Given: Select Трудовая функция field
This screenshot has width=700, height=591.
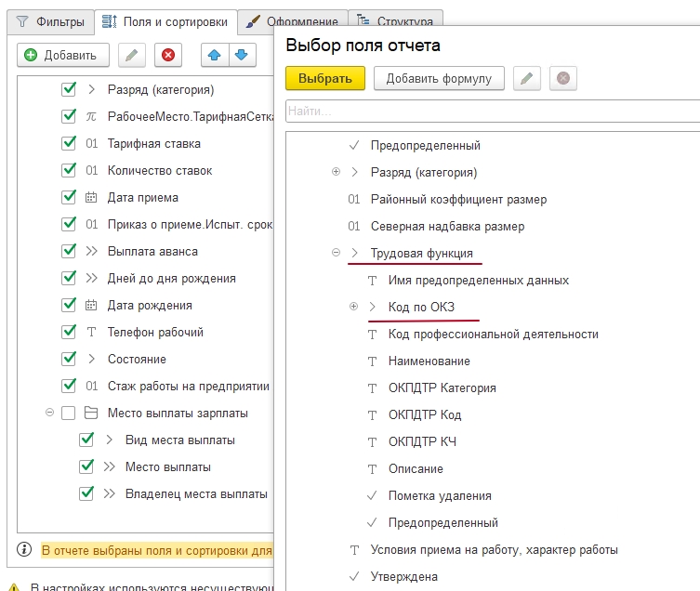Looking at the screenshot, I should [x=421, y=253].
